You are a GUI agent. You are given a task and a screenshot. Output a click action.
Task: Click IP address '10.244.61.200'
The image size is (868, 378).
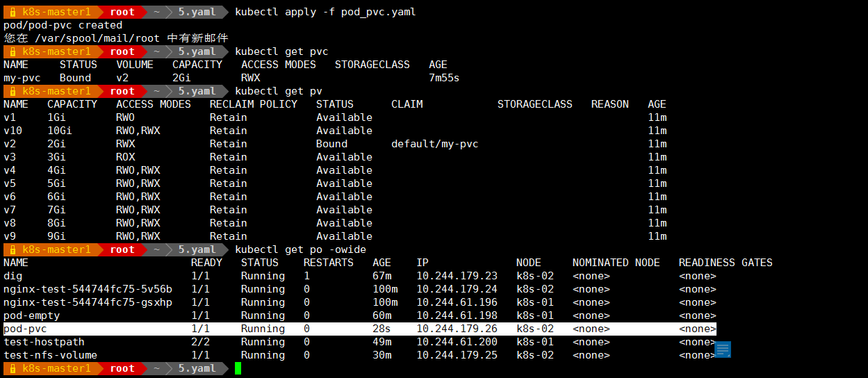pyautogui.click(x=457, y=342)
